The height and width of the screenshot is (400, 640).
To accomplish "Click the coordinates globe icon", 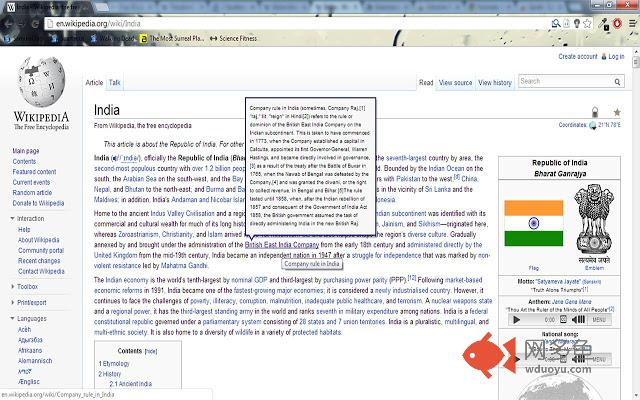I will [592, 125].
